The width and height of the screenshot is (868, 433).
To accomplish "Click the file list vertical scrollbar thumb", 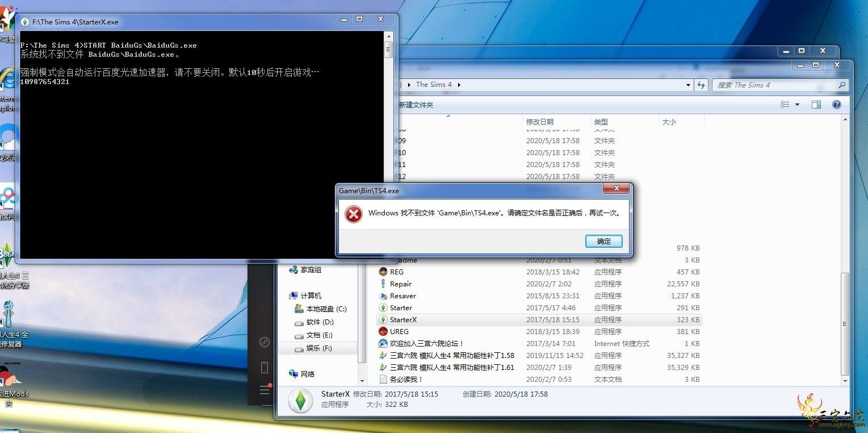I will pos(845,324).
